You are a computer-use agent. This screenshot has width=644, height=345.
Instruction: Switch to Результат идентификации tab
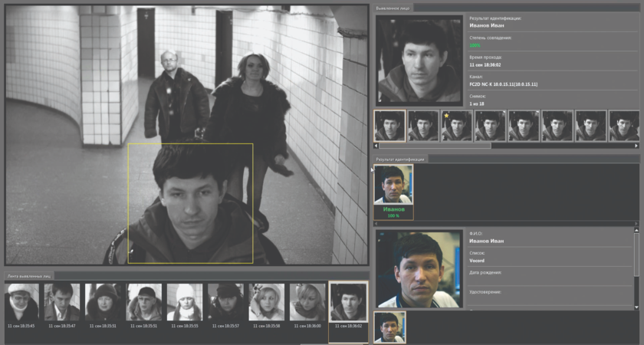tap(399, 159)
